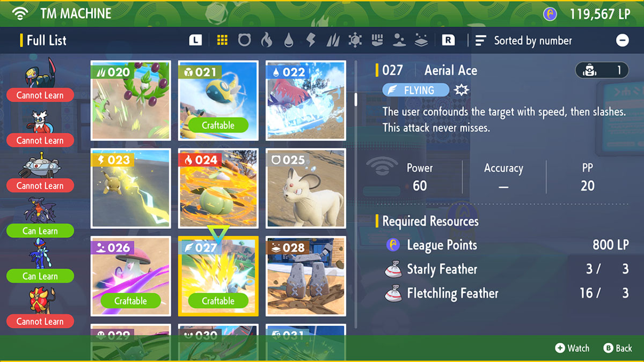644x362 pixels.
Task: Toggle the R shoulder button filter
Action: [x=449, y=40]
